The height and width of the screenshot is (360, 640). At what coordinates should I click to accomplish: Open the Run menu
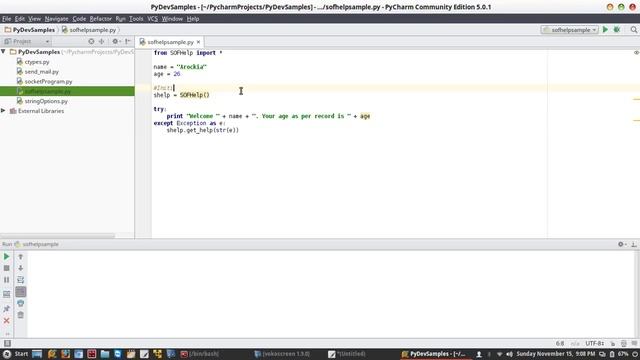pos(120,19)
